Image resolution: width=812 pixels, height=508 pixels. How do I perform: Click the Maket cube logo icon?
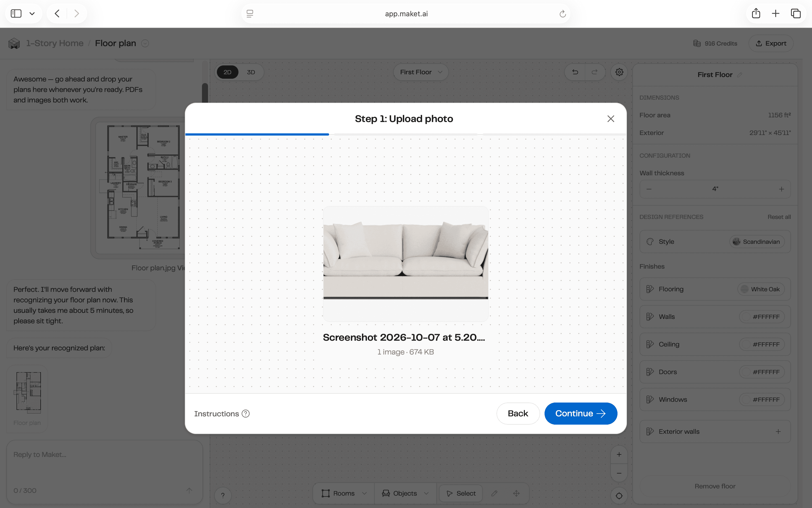pos(14,43)
